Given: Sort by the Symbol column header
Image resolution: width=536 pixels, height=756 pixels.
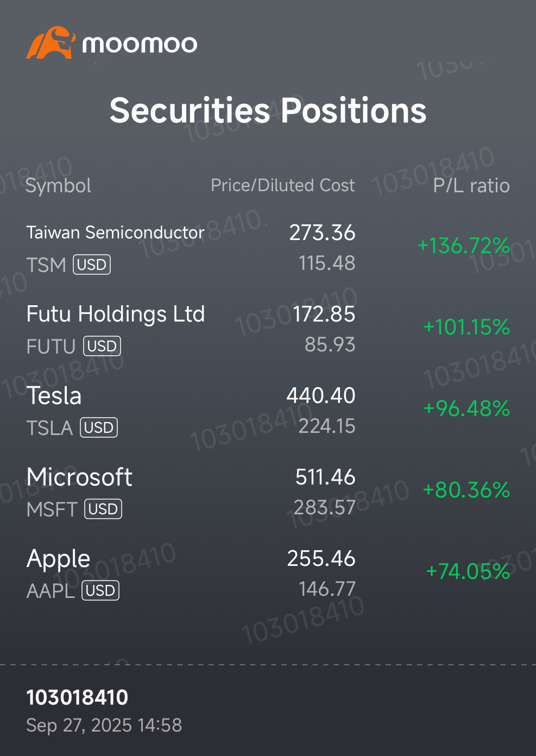Looking at the screenshot, I should (59, 186).
